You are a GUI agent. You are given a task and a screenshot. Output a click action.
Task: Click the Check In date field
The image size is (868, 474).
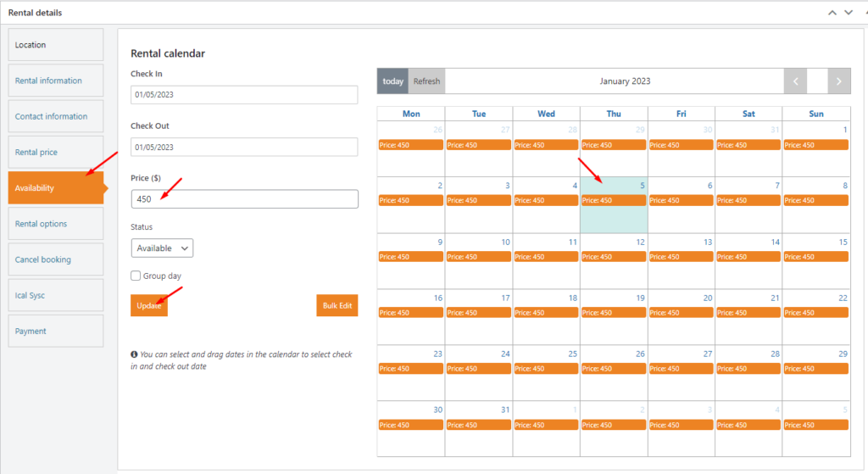click(x=244, y=94)
